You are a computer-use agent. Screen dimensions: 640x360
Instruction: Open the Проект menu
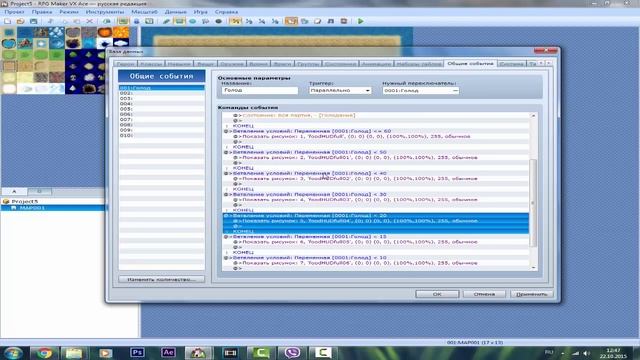pos(14,12)
